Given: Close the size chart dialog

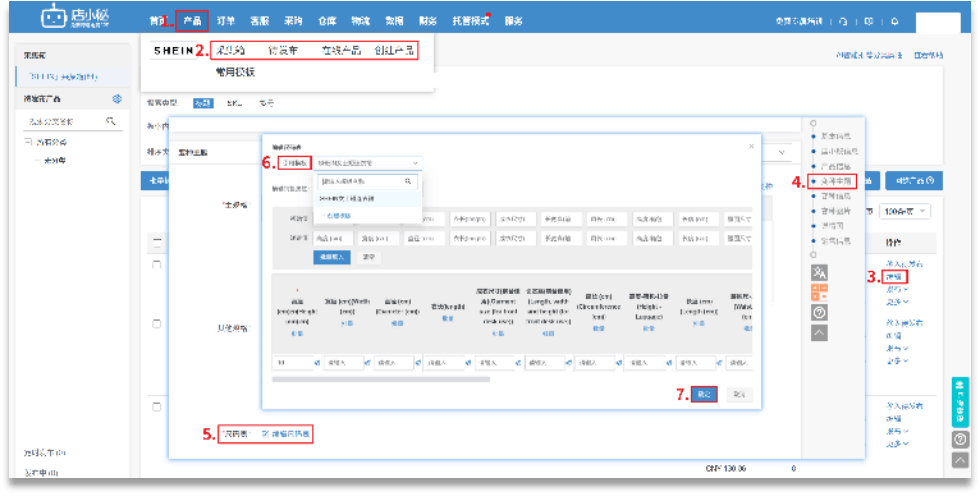Looking at the screenshot, I should [x=752, y=146].
